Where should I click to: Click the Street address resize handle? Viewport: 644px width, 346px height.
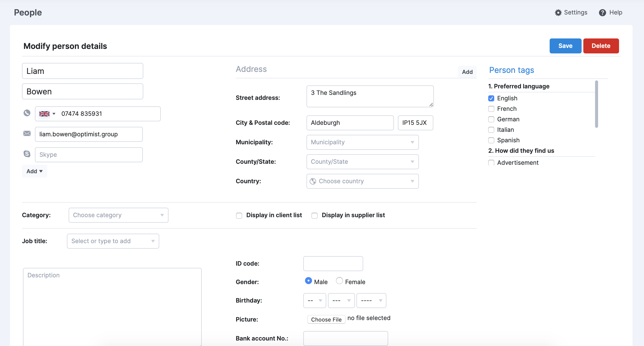[431, 105]
